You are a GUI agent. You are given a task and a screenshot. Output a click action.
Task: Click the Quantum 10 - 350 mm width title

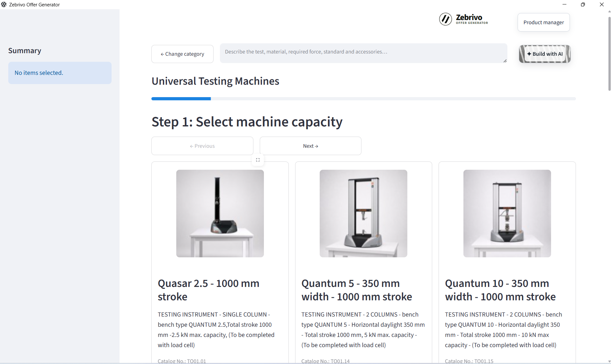pyautogui.click(x=500, y=290)
